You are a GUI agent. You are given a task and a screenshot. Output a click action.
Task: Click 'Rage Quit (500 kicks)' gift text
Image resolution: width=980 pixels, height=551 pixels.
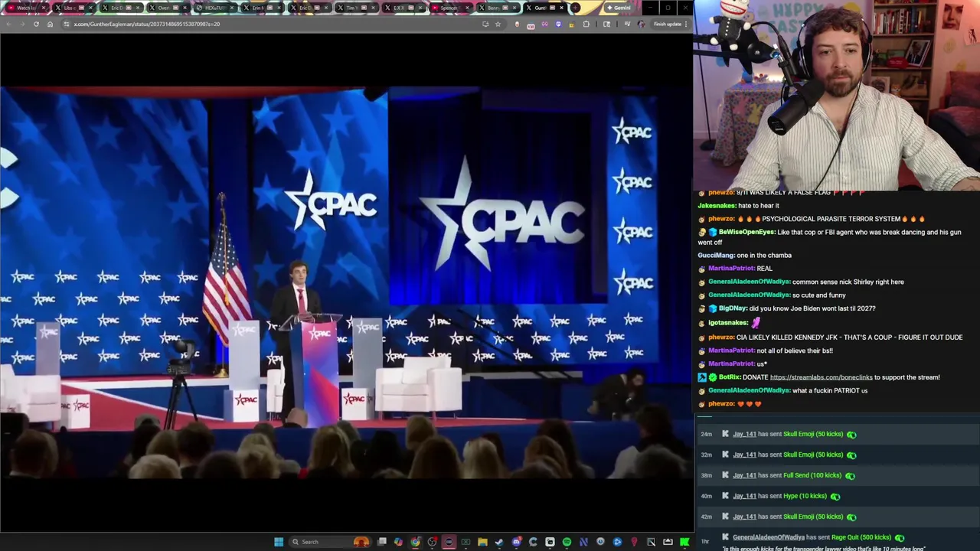[x=861, y=537]
